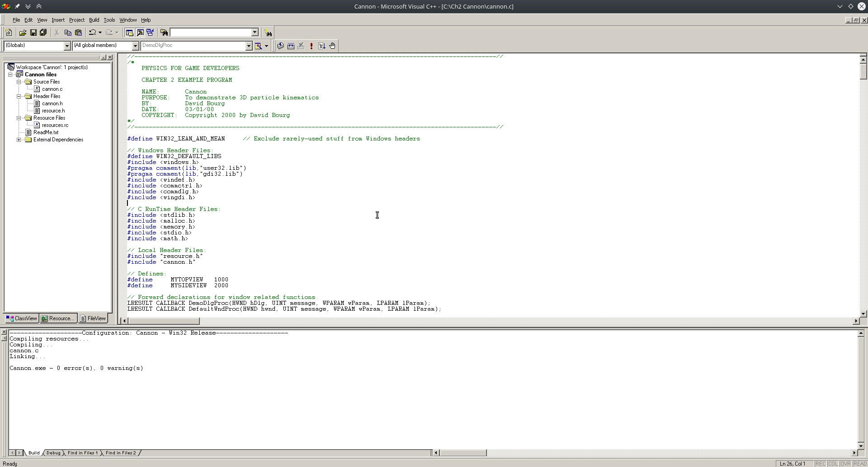The width and height of the screenshot is (868, 467).
Task: Collapse the Source Files folder
Action: (x=19, y=82)
